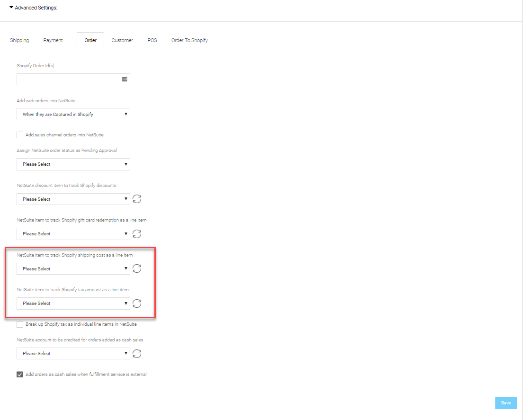Image resolution: width=528 pixels, height=420 pixels.
Task: Click the Save button
Action: tap(506, 403)
